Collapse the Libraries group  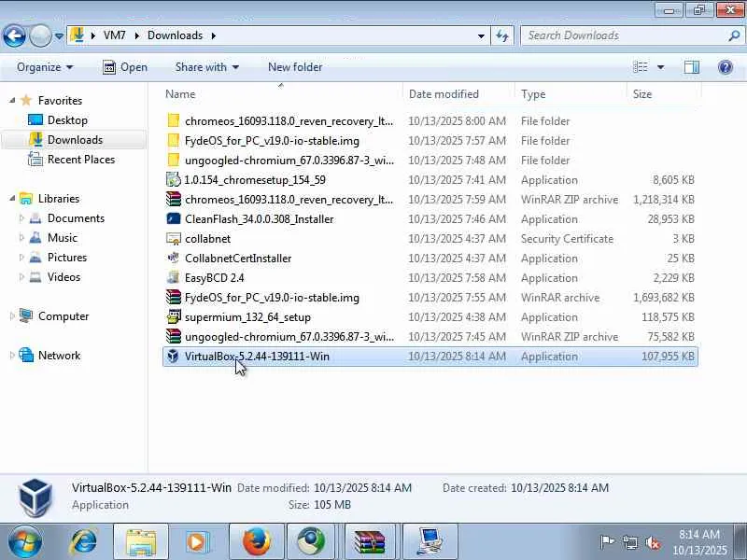[x=12, y=199]
